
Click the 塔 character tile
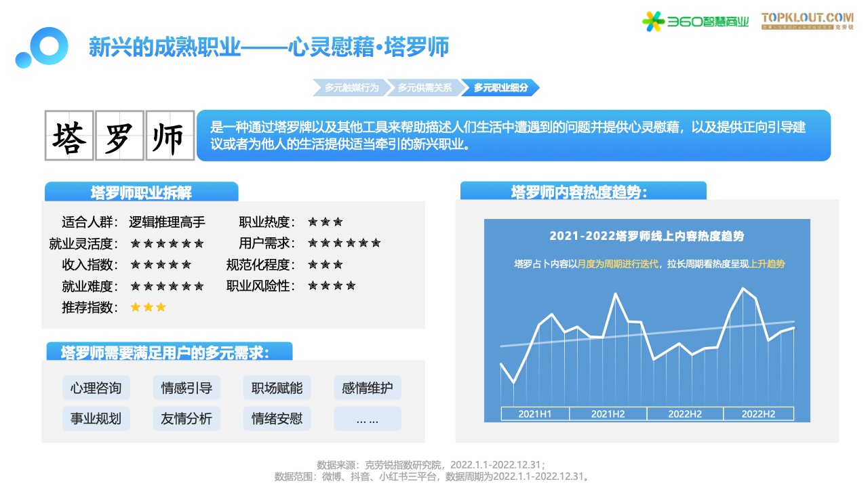coord(69,136)
